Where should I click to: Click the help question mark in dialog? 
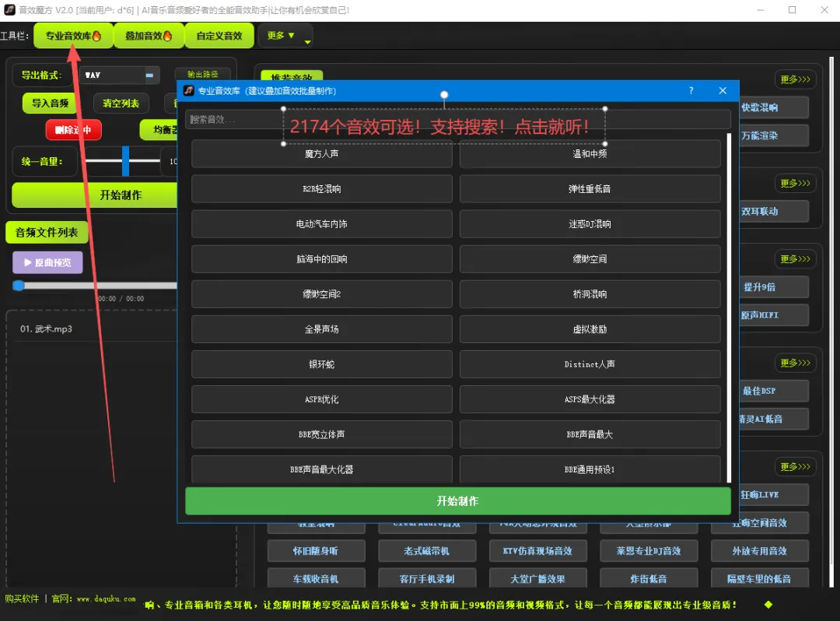click(x=691, y=90)
